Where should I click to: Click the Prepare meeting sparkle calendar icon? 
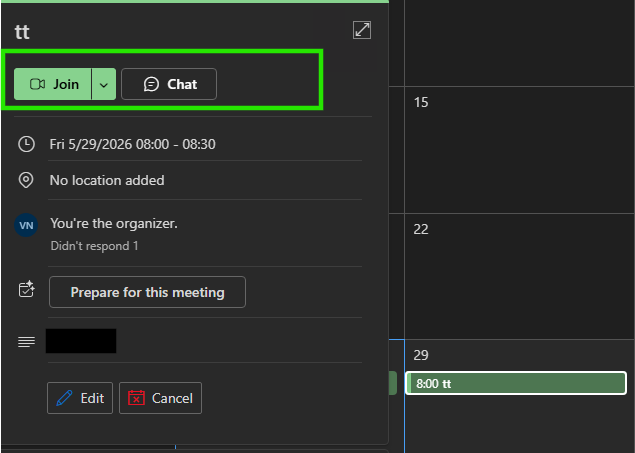coord(27,289)
